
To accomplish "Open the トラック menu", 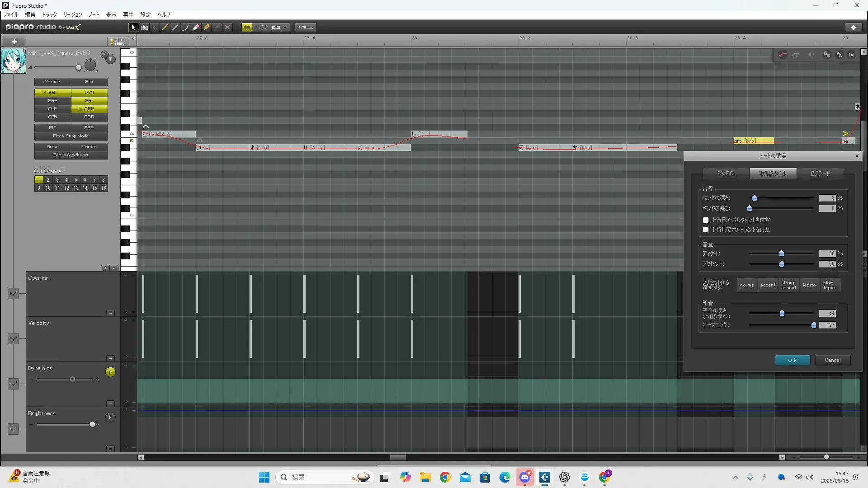I will coord(49,15).
